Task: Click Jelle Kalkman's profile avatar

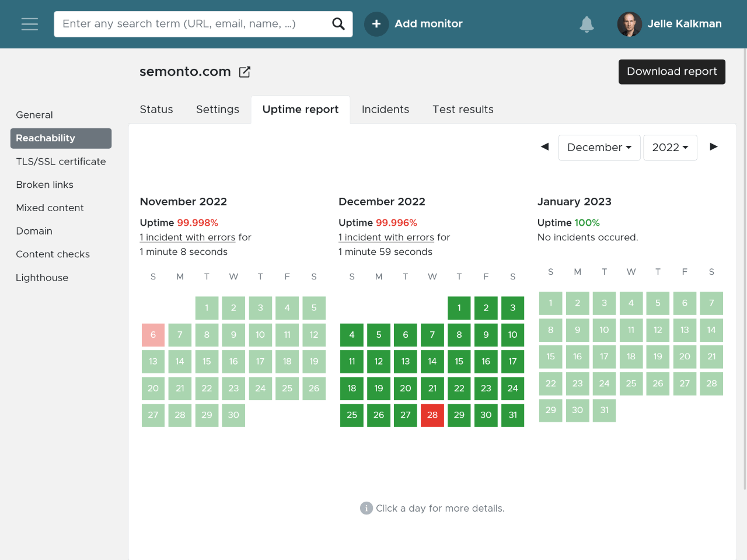Action: (x=630, y=24)
